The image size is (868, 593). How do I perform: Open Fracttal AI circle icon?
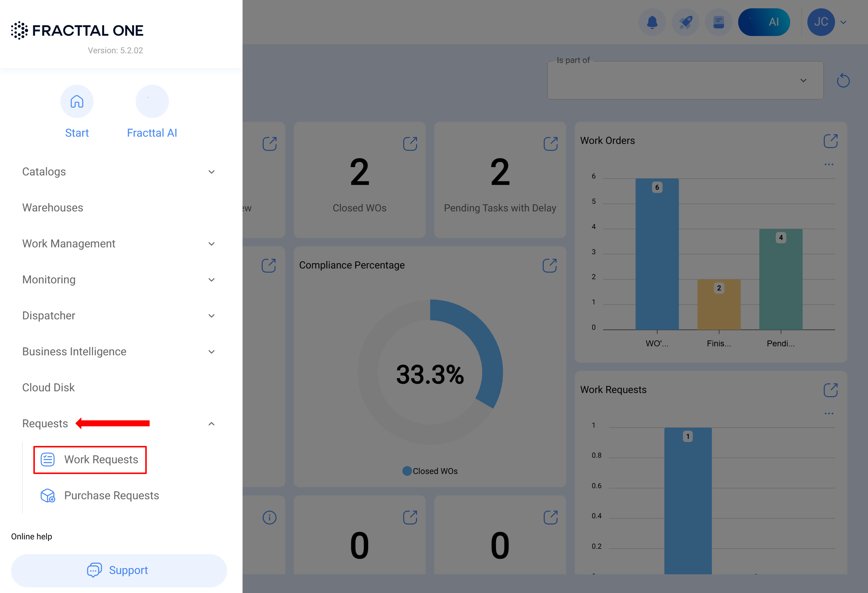tap(152, 102)
